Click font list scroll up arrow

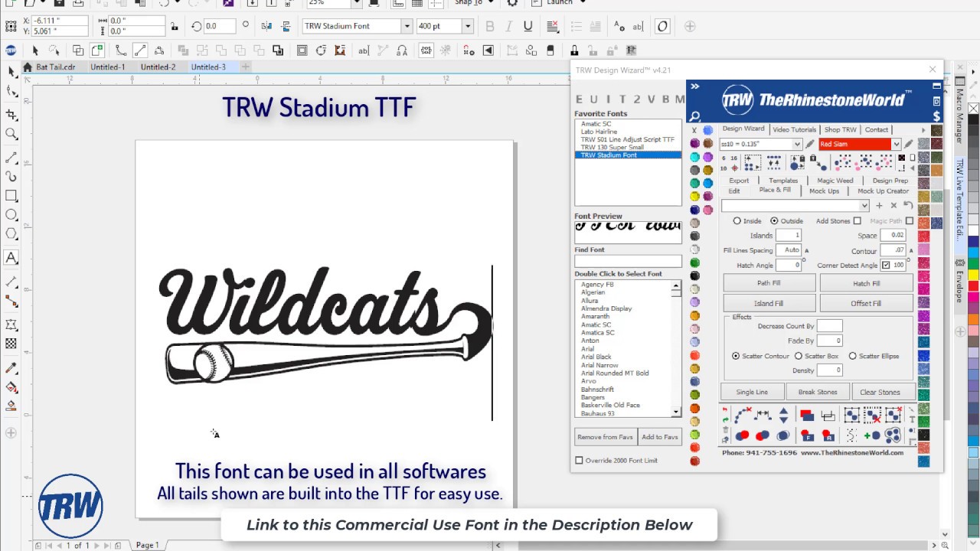[675, 285]
